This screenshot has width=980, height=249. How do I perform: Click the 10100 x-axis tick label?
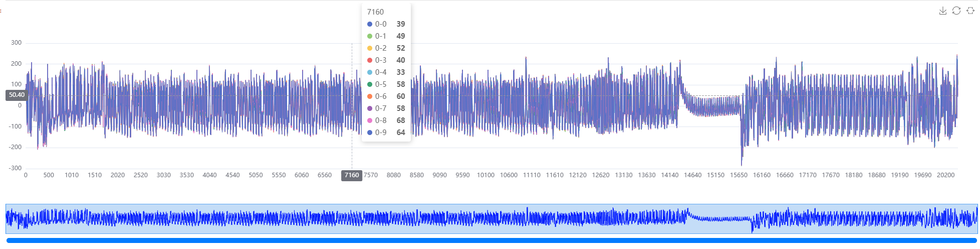pos(485,175)
